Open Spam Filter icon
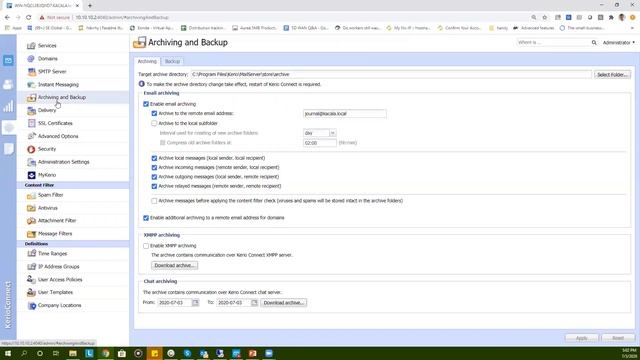The width and height of the screenshot is (640, 360). (x=31, y=195)
